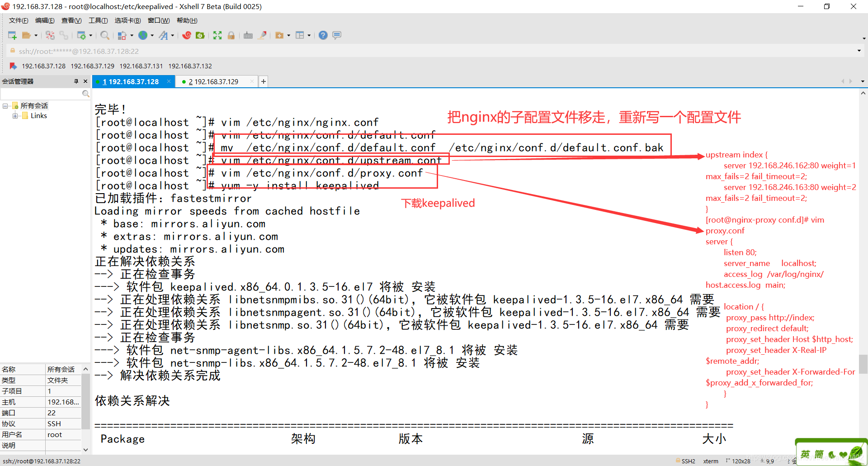The width and height of the screenshot is (868, 466).
Task: Click the highlight pen toolbar icon
Action: pos(262,35)
